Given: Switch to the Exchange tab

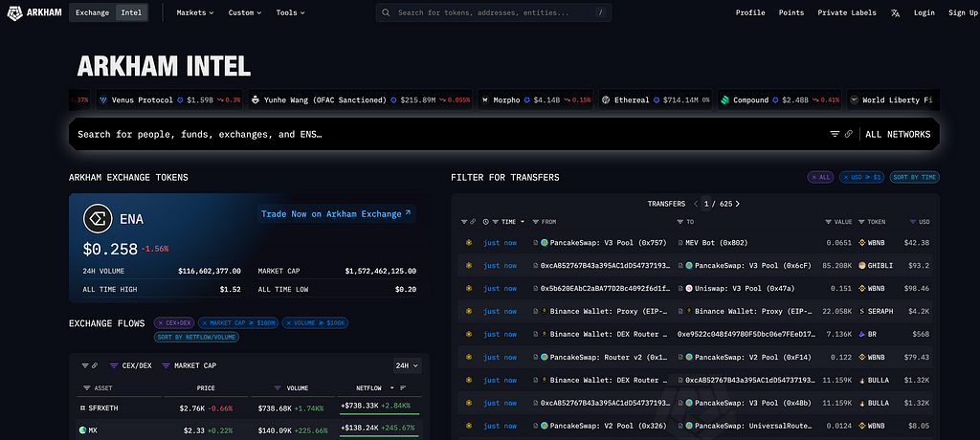Looking at the screenshot, I should pyautogui.click(x=93, y=12).
